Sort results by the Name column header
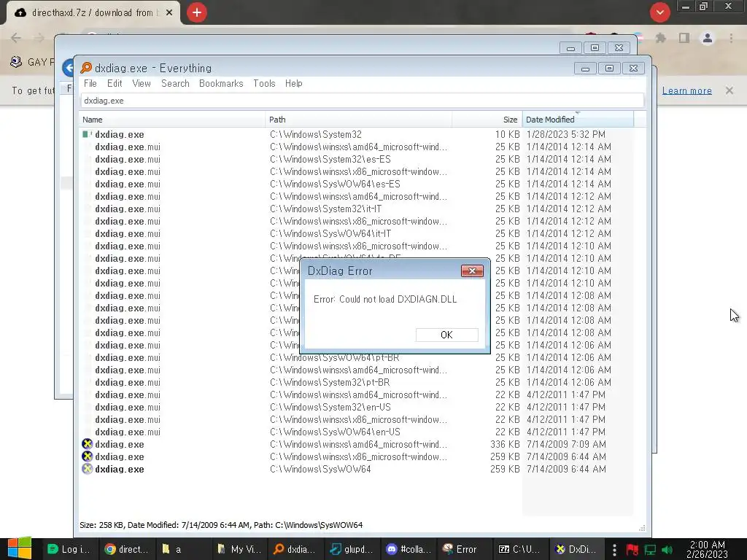747x560 pixels. point(172,120)
